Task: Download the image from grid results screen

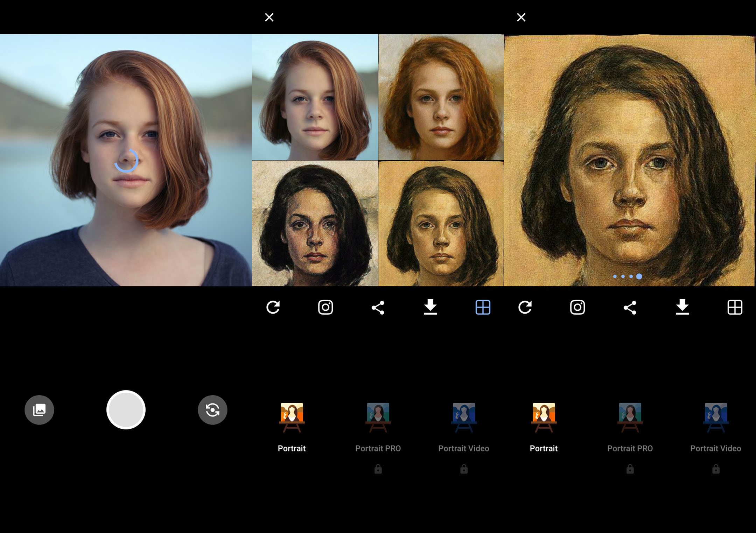Action: pos(430,307)
